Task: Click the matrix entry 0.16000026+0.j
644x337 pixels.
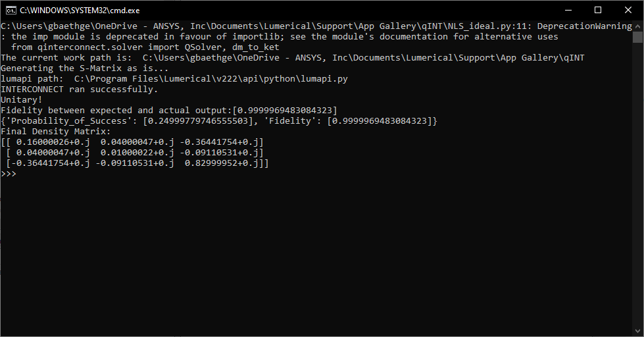Action: tap(53, 142)
